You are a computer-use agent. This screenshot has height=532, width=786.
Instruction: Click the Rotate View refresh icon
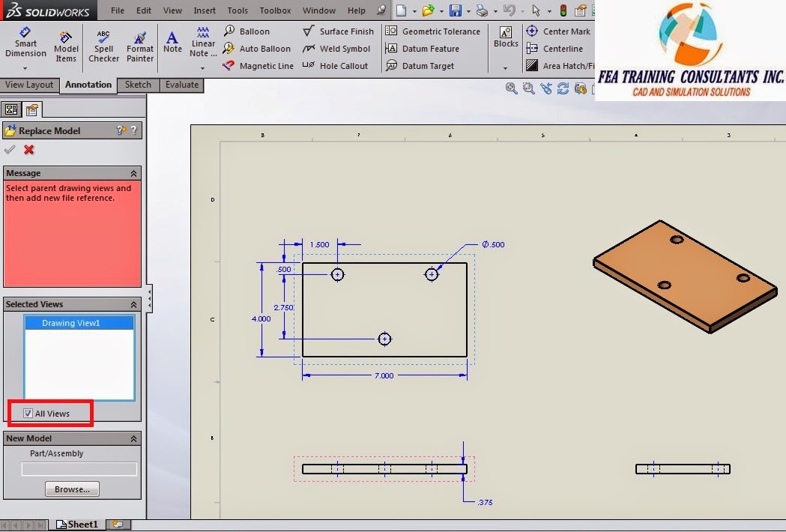pyautogui.click(x=563, y=88)
